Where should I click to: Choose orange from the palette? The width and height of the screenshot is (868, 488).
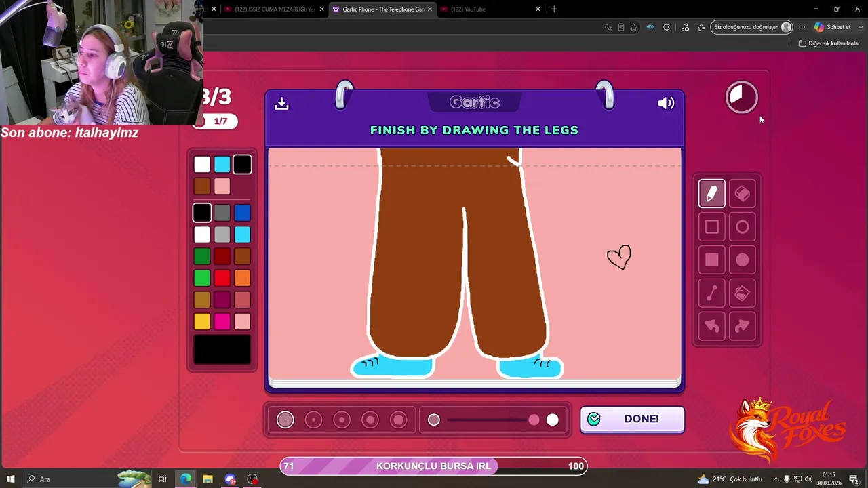(242, 278)
